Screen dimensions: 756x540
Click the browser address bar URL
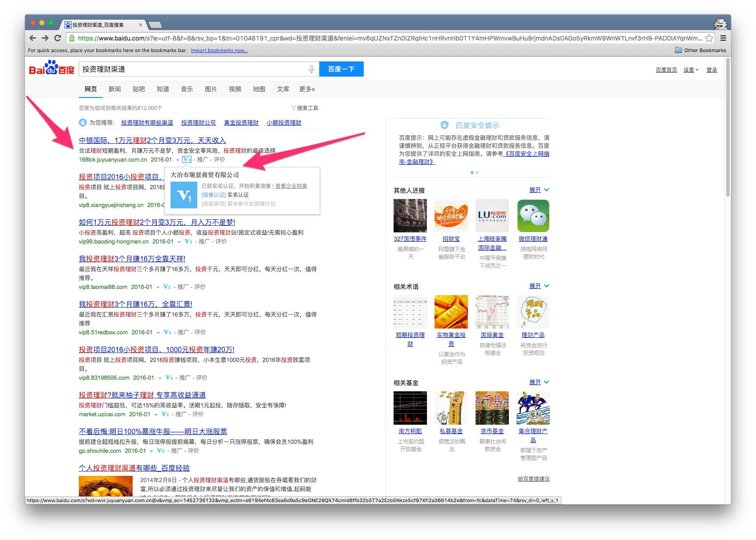(390, 38)
